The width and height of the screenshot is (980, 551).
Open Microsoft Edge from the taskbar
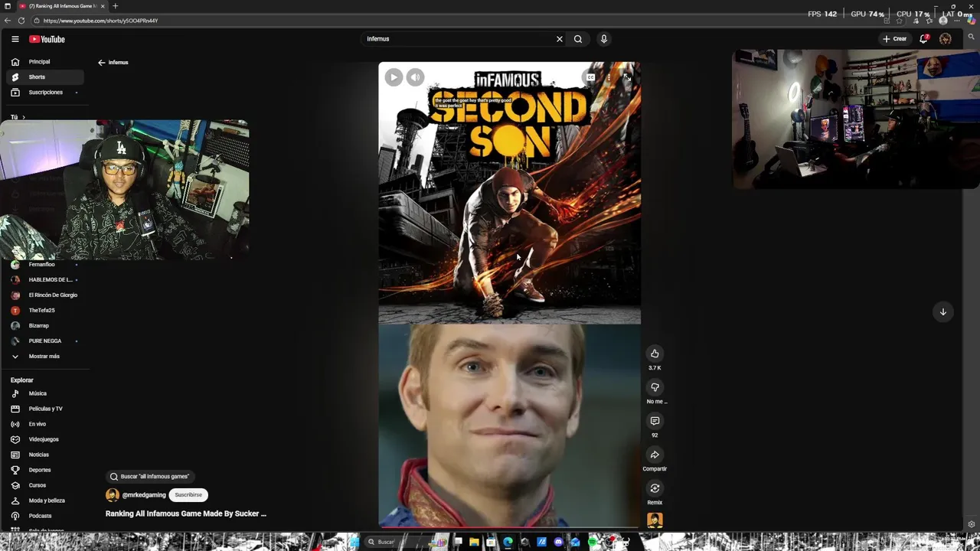click(508, 542)
